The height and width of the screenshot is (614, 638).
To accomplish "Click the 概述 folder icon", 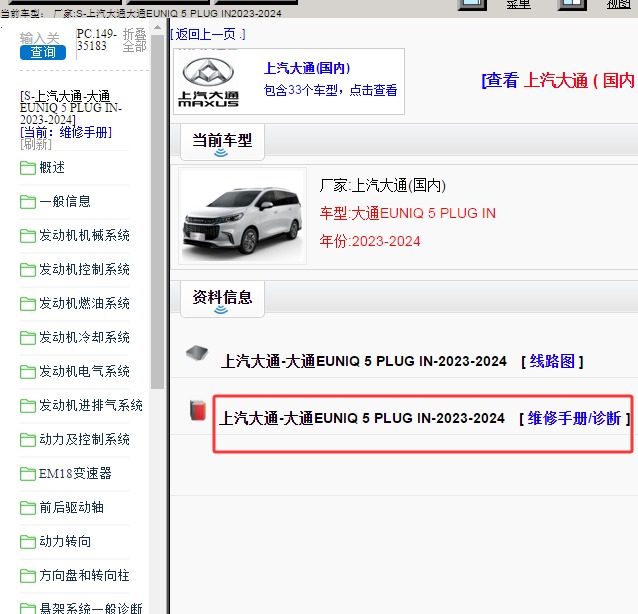I will [28, 168].
